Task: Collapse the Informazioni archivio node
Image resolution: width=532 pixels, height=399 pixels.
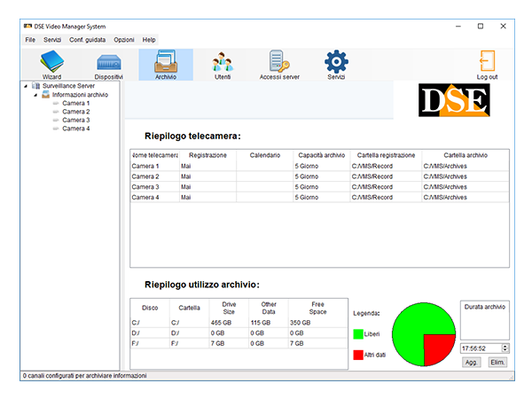Action: click(35, 95)
